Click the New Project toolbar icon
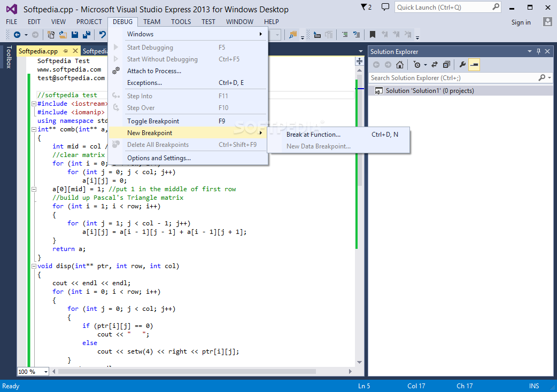The height and width of the screenshot is (392, 557). click(51, 35)
